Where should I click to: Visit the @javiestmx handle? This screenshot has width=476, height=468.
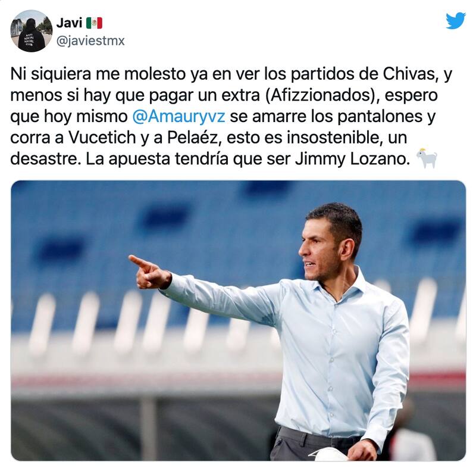(x=90, y=40)
